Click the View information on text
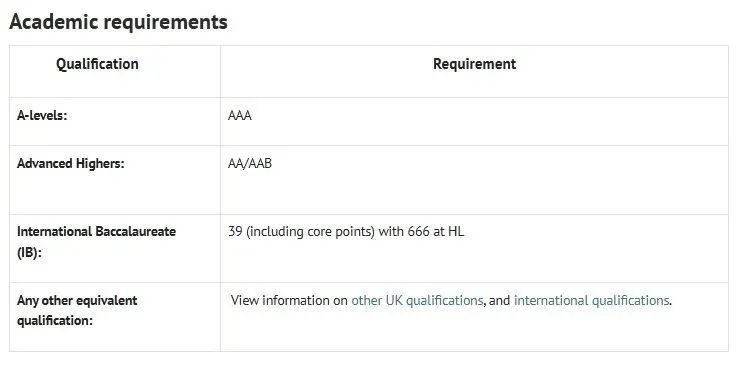This screenshot has height=365, width=737. 290,300
